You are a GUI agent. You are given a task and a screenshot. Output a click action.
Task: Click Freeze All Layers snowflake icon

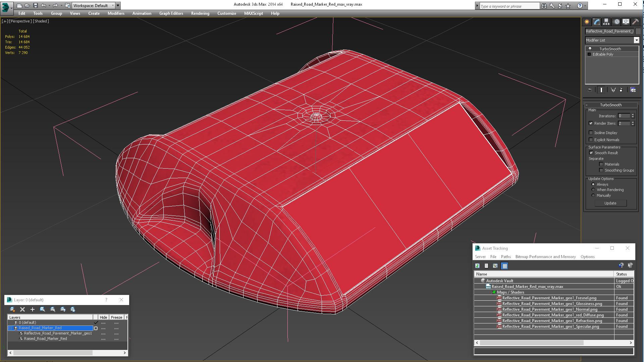[73, 309]
